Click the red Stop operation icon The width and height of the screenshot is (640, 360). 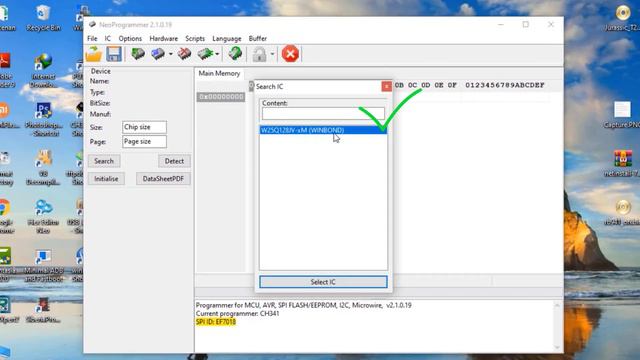(290, 54)
